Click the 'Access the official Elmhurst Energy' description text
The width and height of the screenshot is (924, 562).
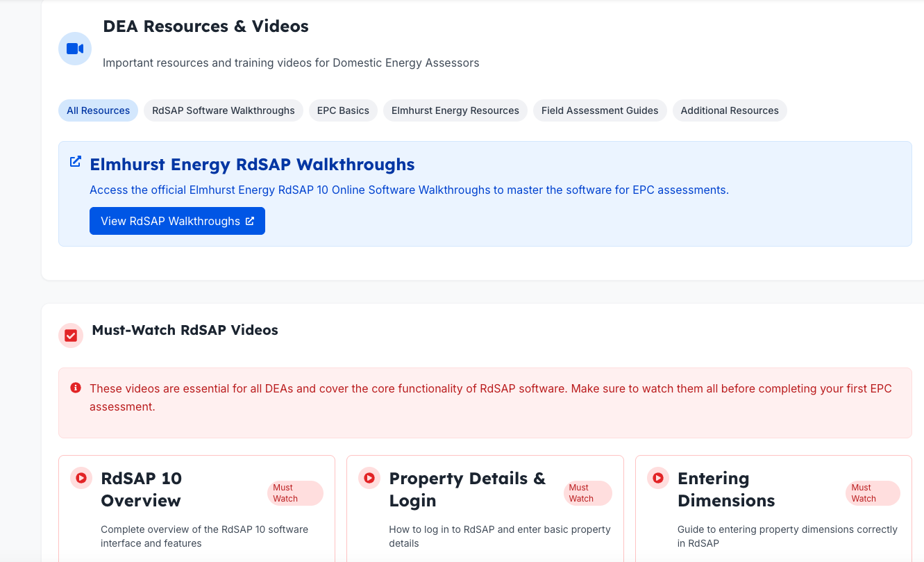pyautogui.click(x=409, y=190)
